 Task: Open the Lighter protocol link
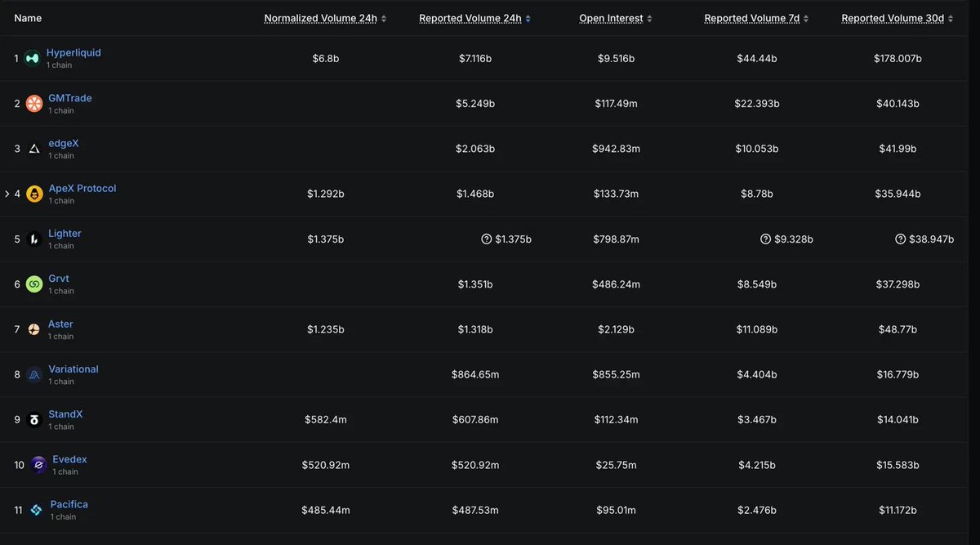[x=65, y=234]
